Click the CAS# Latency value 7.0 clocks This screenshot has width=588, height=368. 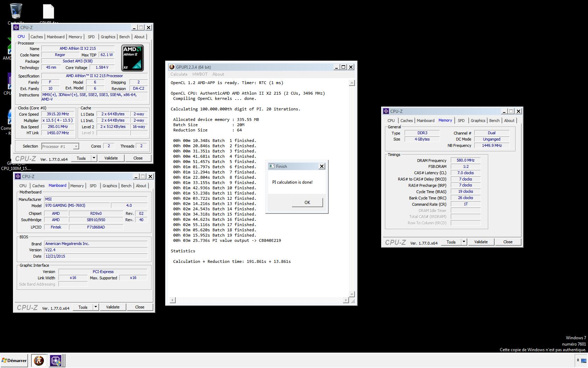pos(465,173)
